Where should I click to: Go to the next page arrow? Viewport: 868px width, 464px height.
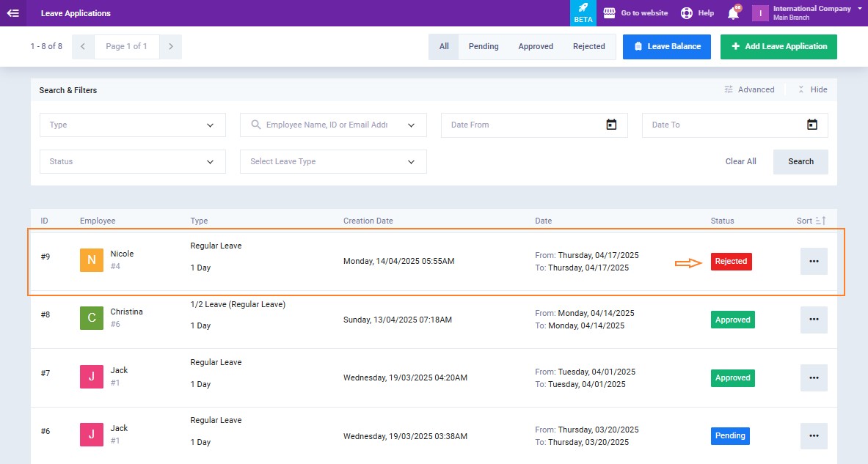tap(170, 46)
